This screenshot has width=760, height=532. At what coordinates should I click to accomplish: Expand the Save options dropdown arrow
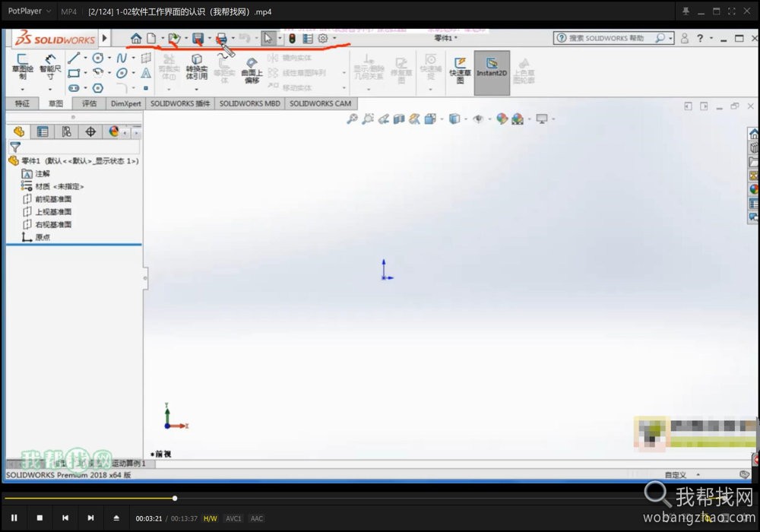coord(210,38)
